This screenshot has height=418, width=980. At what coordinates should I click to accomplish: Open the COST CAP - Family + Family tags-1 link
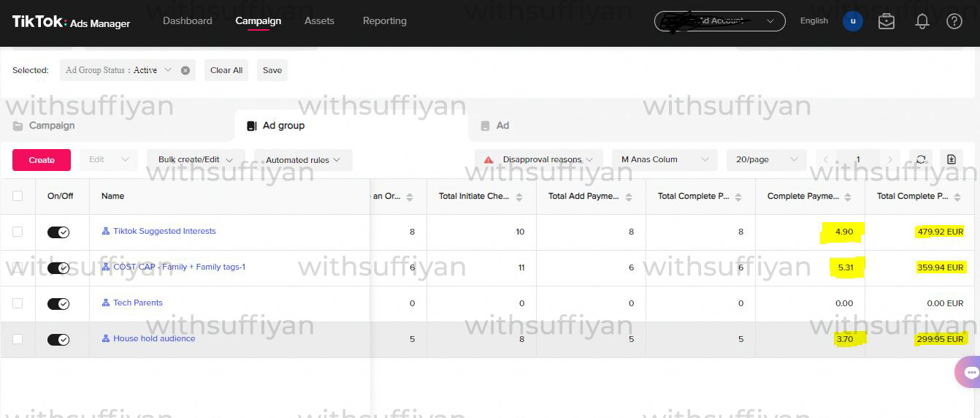coord(179,267)
